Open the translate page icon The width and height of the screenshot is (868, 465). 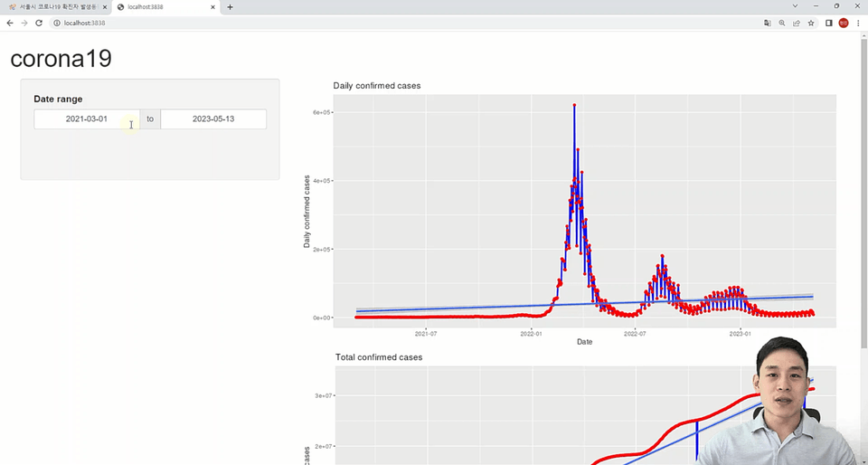tap(768, 23)
